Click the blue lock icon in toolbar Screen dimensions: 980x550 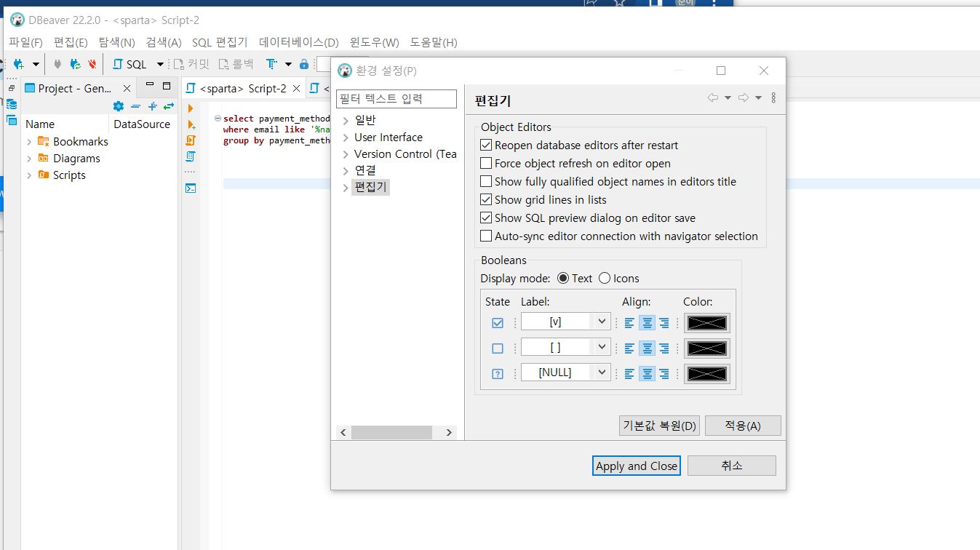click(x=304, y=64)
